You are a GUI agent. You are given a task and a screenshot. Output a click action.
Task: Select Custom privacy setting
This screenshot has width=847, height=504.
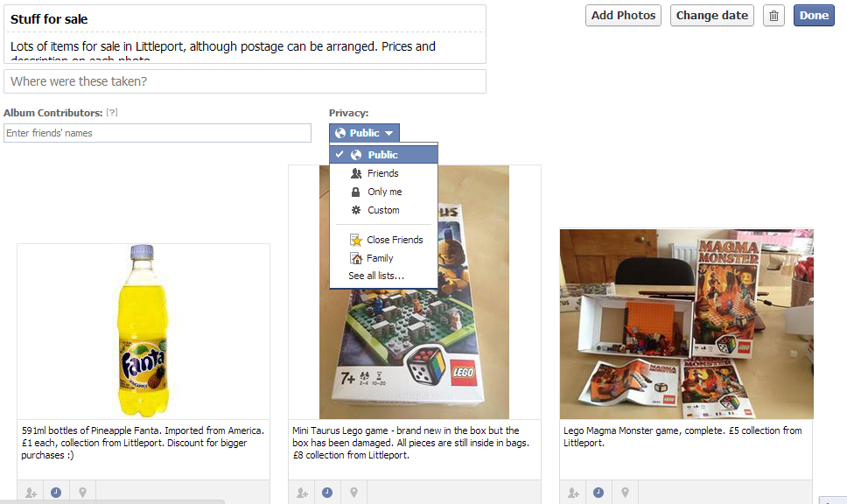pyautogui.click(x=383, y=210)
